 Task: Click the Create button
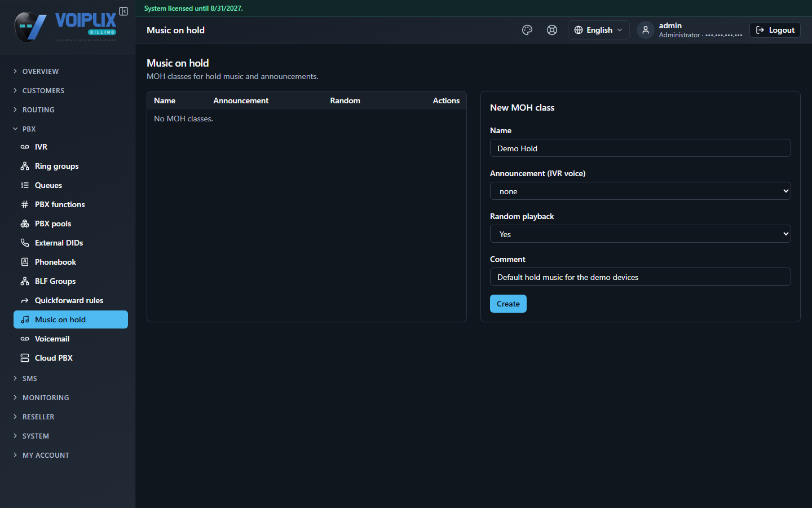point(508,304)
